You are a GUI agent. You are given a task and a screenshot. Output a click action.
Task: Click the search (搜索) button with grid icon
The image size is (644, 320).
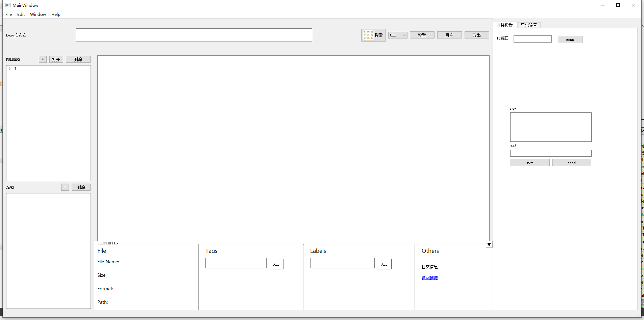point(373,35)
